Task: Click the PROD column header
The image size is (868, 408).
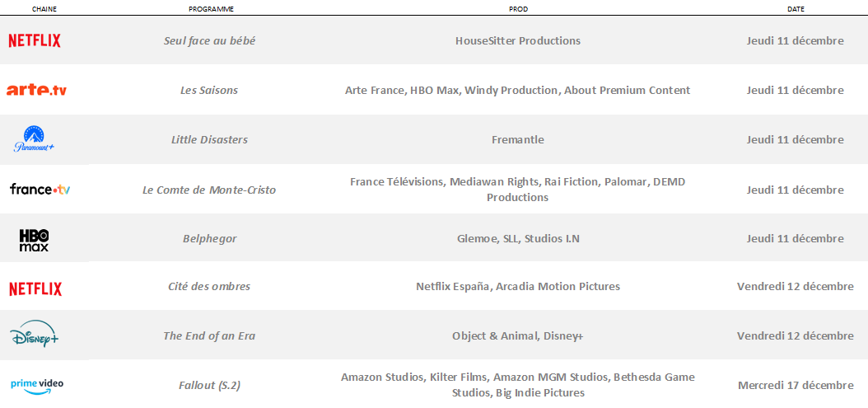Action: pyautogui.click(x=519, y=9)
